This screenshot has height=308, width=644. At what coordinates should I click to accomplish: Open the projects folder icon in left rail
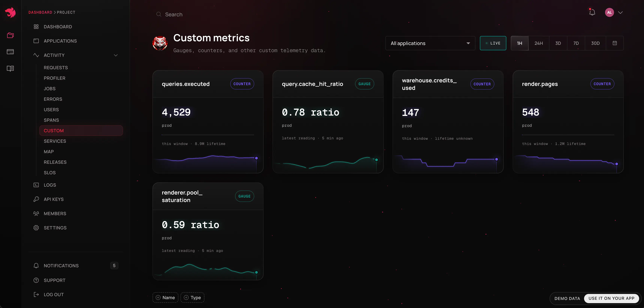point(10,35)
